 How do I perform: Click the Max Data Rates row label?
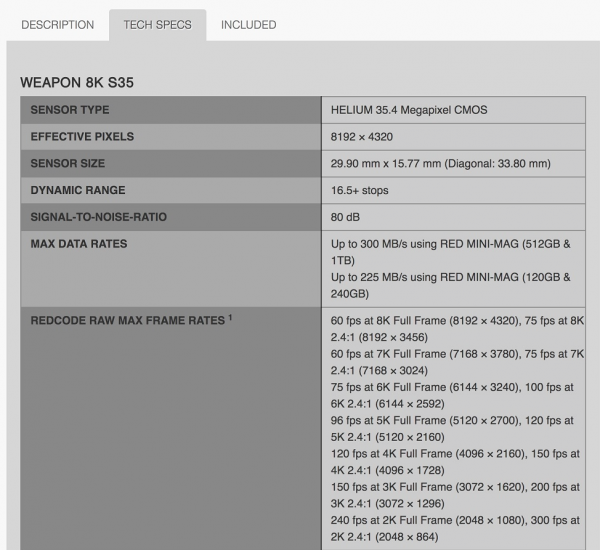point(79,245)
